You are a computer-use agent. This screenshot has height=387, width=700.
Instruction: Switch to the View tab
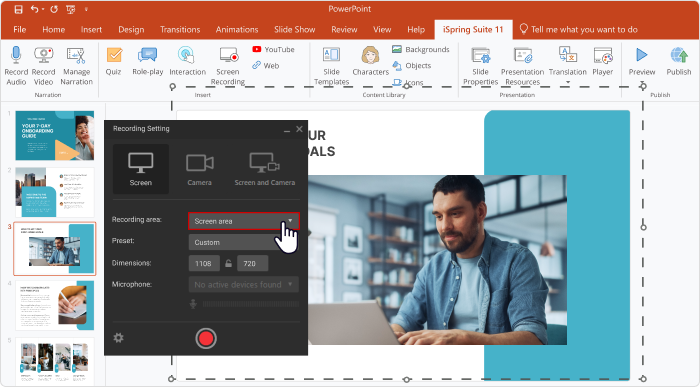(382, 29)
